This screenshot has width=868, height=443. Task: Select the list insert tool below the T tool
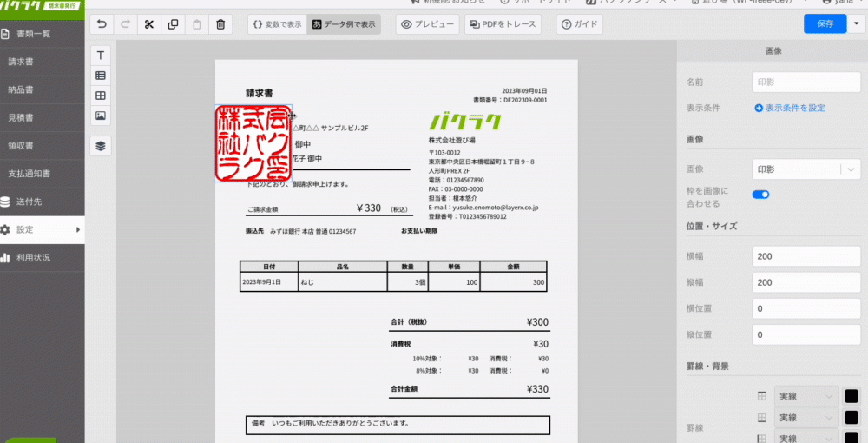click(100, 76)
